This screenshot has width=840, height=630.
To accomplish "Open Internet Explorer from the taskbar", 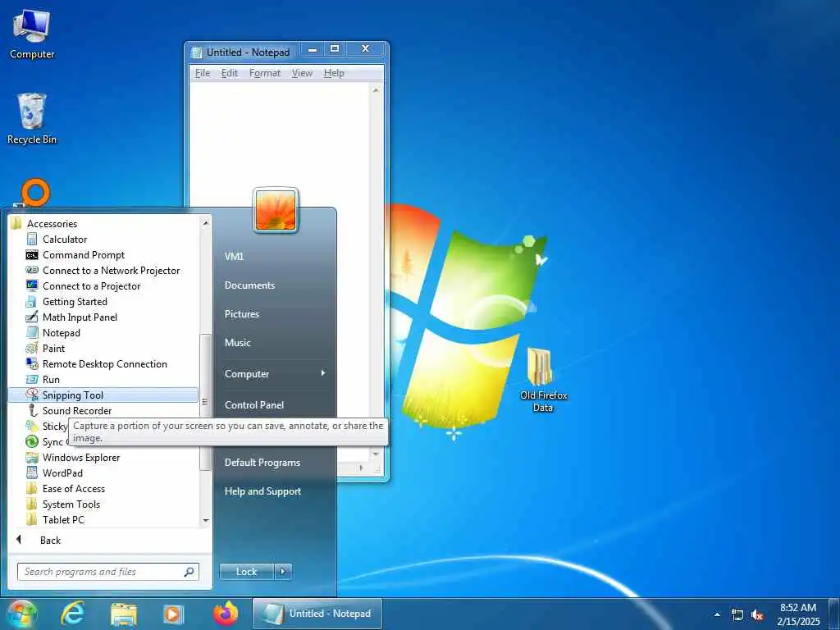I will 73,614.
